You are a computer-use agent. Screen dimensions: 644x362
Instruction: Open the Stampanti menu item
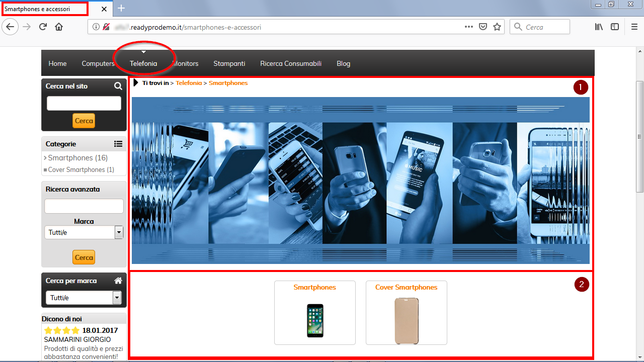pyautogui.click(x=229, y=63)
